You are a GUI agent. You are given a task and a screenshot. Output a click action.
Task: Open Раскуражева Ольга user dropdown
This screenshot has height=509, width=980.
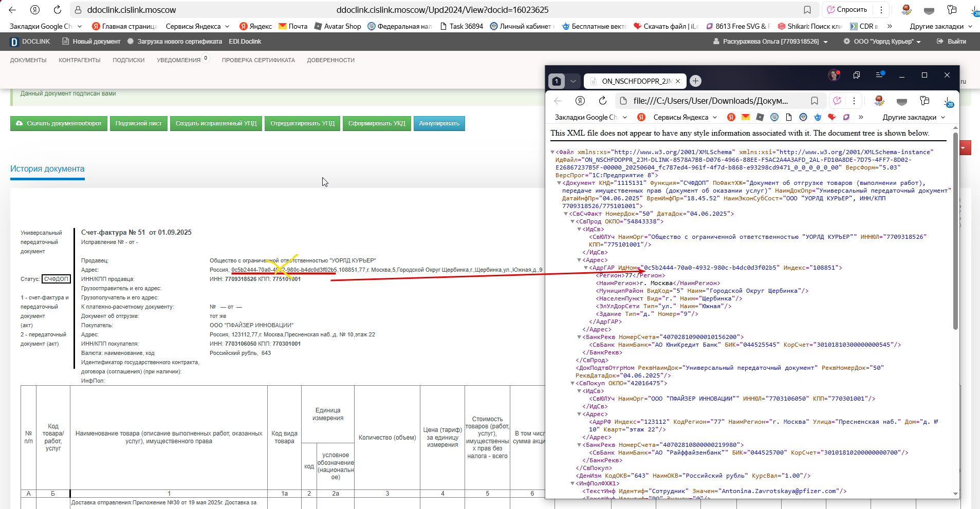770,42
